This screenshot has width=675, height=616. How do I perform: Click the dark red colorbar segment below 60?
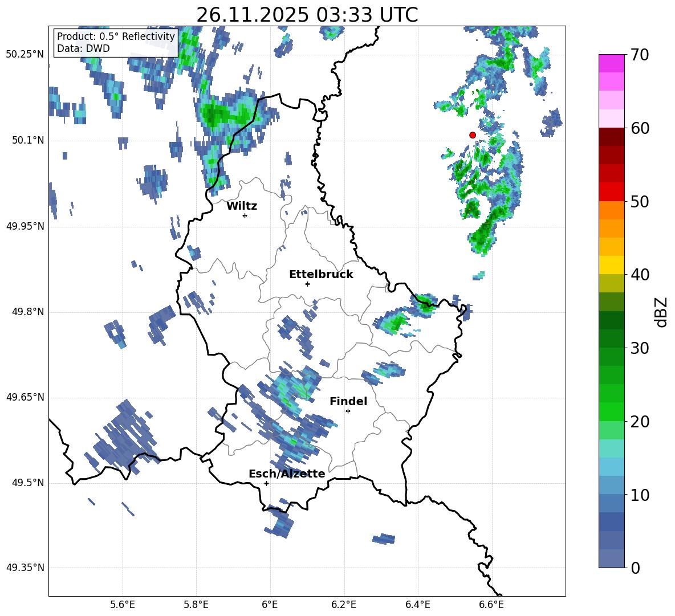[x=612, y=137]
